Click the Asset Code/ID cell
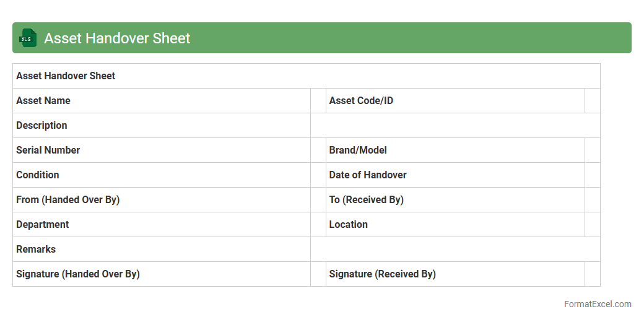 (455, 101)
